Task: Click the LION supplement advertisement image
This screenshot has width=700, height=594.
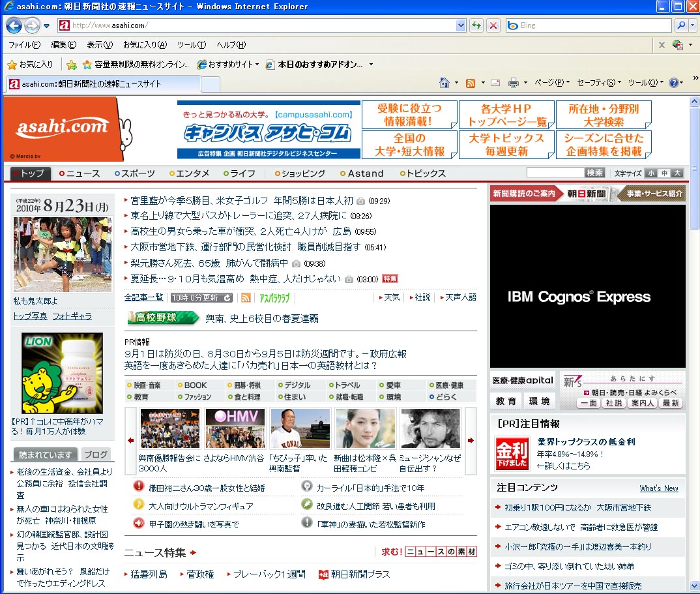Action: pos(62,373)
